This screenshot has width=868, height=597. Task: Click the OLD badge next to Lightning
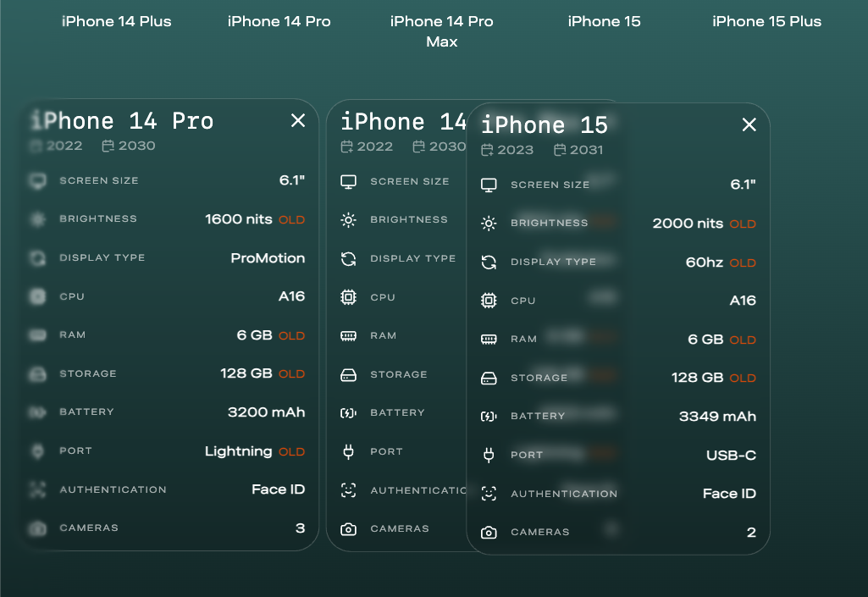point(291,452)
